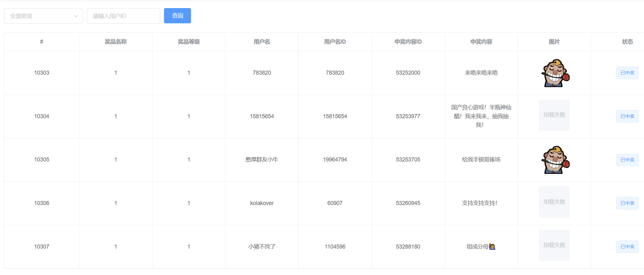644x275 pixels.
Task: Click the comment 来咯来咯来咯
Action: pos(481,73)
